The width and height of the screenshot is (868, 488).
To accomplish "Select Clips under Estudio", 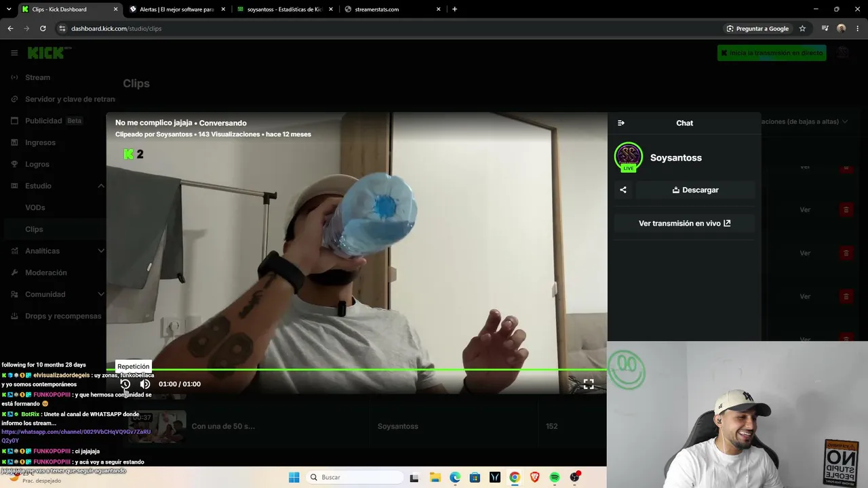I will click(34, 229).
